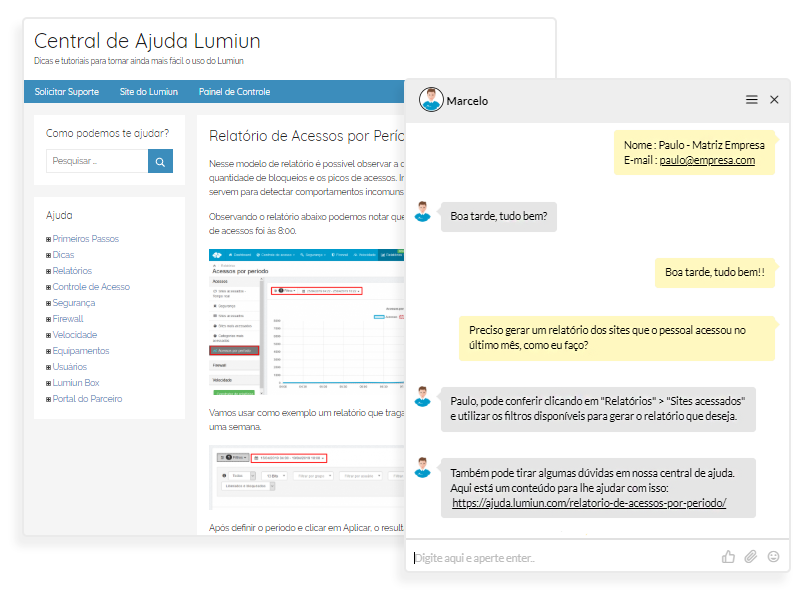Expand the Primeiros Passos tree node

click(48, 239)
